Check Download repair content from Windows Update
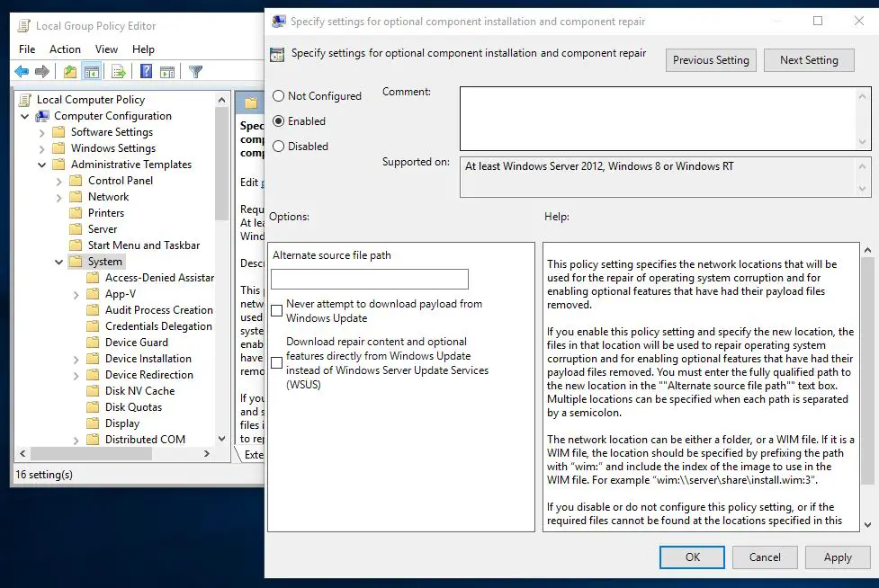The width and height of the screenshot is (879, 588). click(x=277, y=362)
